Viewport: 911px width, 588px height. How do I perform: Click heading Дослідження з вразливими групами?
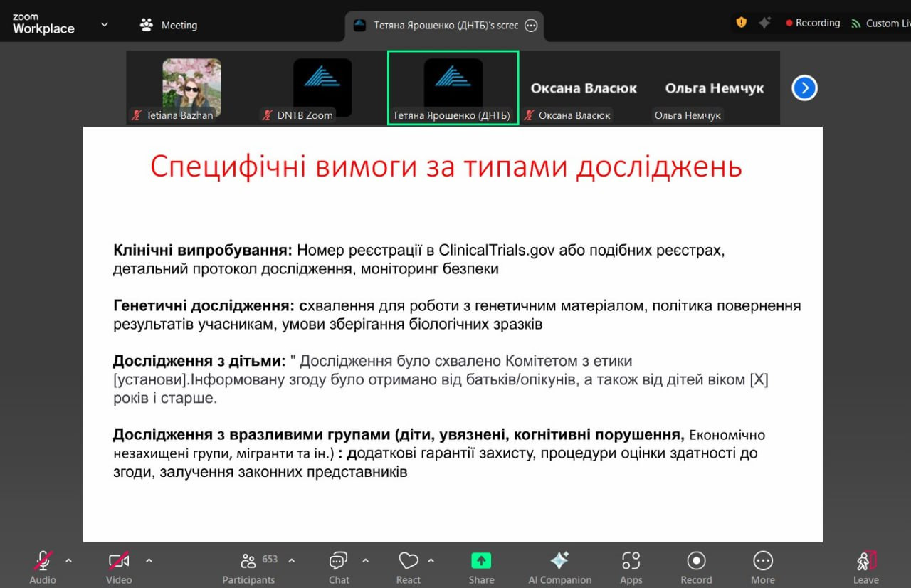251,434
